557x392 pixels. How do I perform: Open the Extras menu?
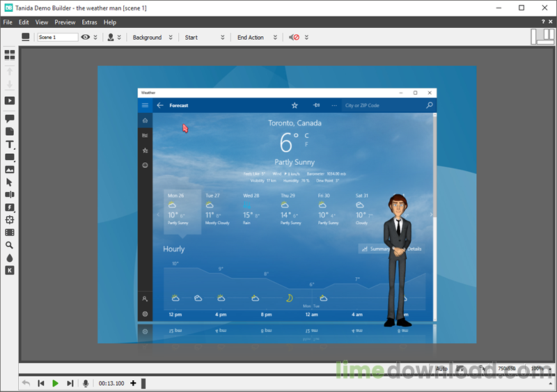pyautogui.click(x=89, y=22)
